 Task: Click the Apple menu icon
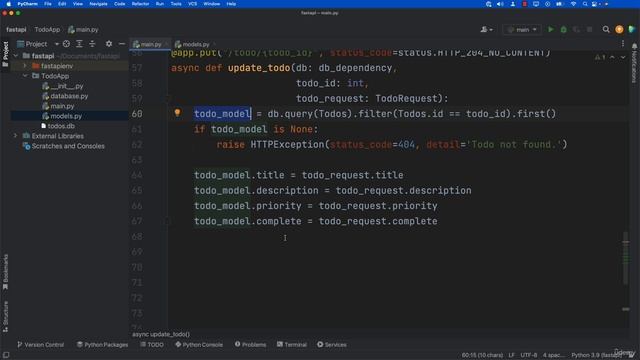click(x=8, y=4)
